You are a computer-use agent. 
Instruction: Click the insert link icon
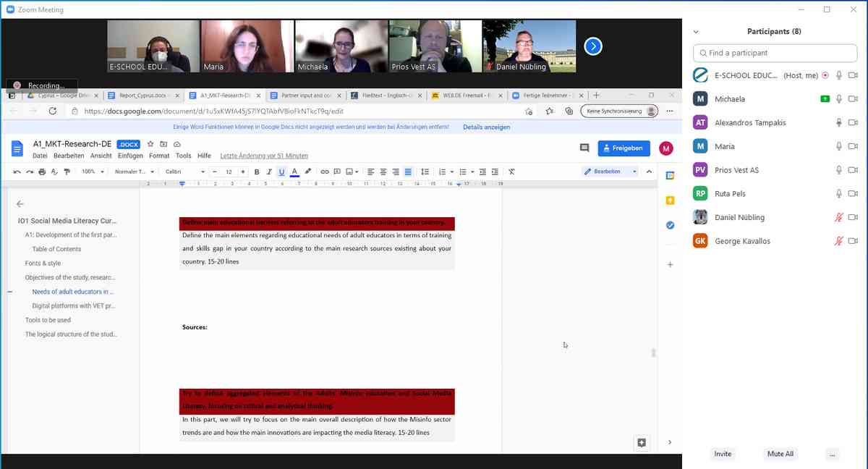325,172
